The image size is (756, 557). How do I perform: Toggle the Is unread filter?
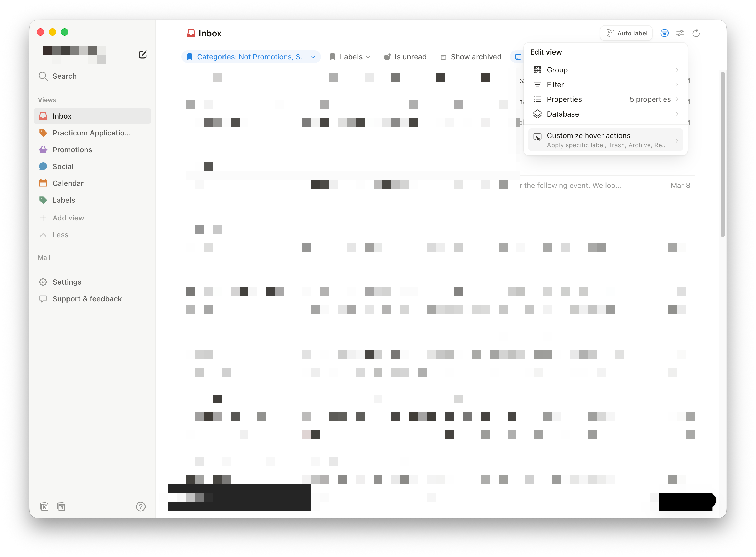click(405, 57)
